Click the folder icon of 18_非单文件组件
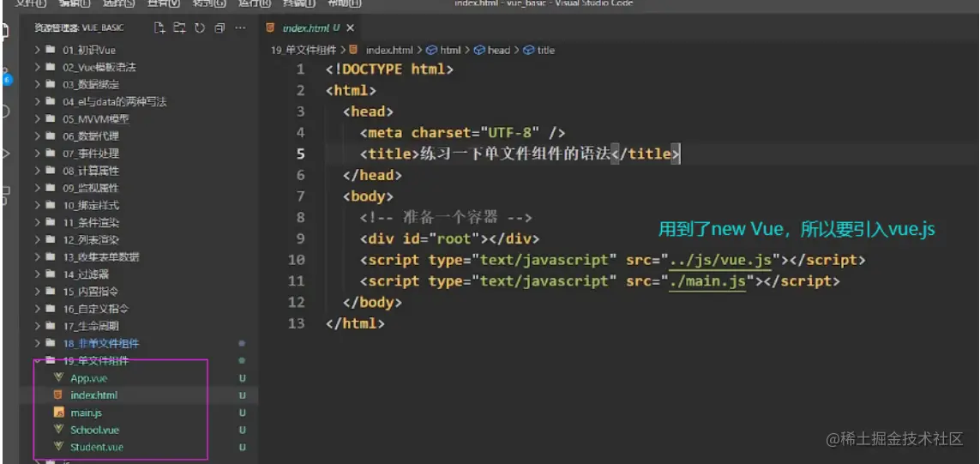Image resolution: width=980 pixels, height=464 pixels. point(50,343)
